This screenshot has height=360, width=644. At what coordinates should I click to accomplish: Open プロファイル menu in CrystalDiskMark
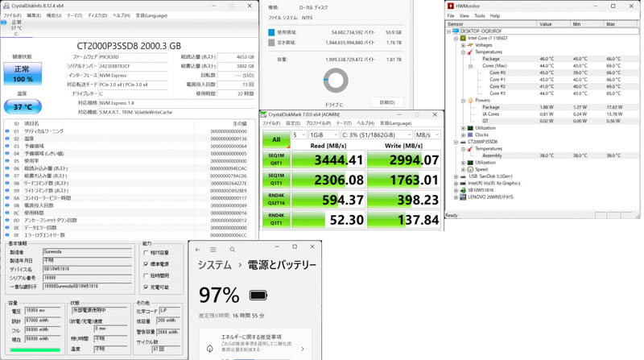pyautogui.click(x=318, y=123)
